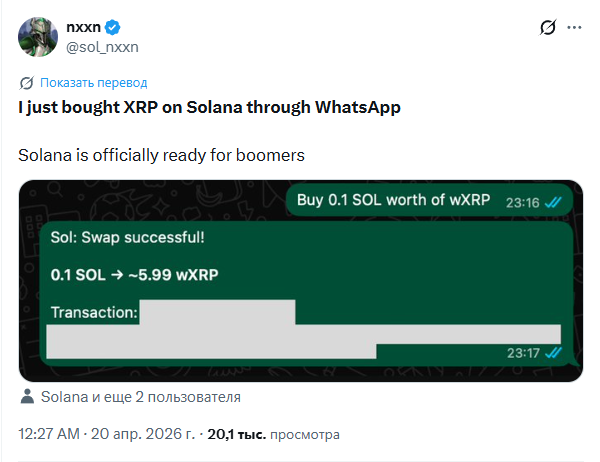Click the double check marks at 23:16
This screenshot has height=462, width=600.
[x=555, y=202]
